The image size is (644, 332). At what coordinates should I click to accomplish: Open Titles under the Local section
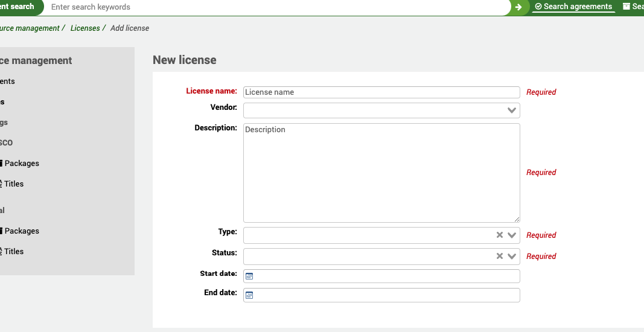pyautogui.click(x=14, y=252)
